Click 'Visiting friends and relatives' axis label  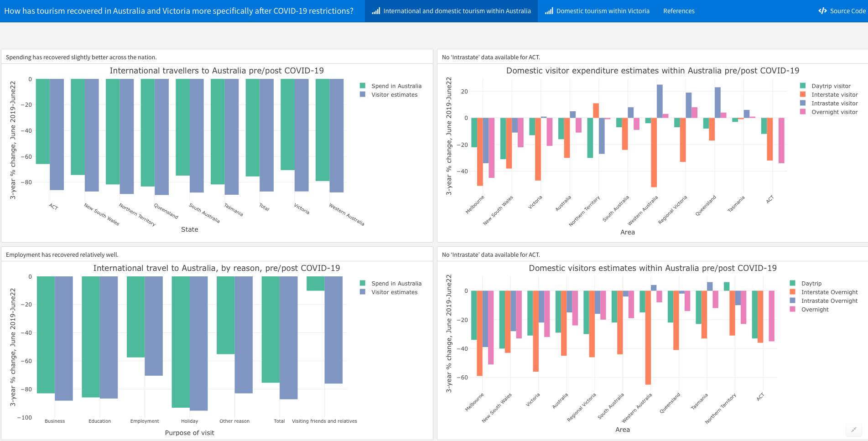(324, 421)
